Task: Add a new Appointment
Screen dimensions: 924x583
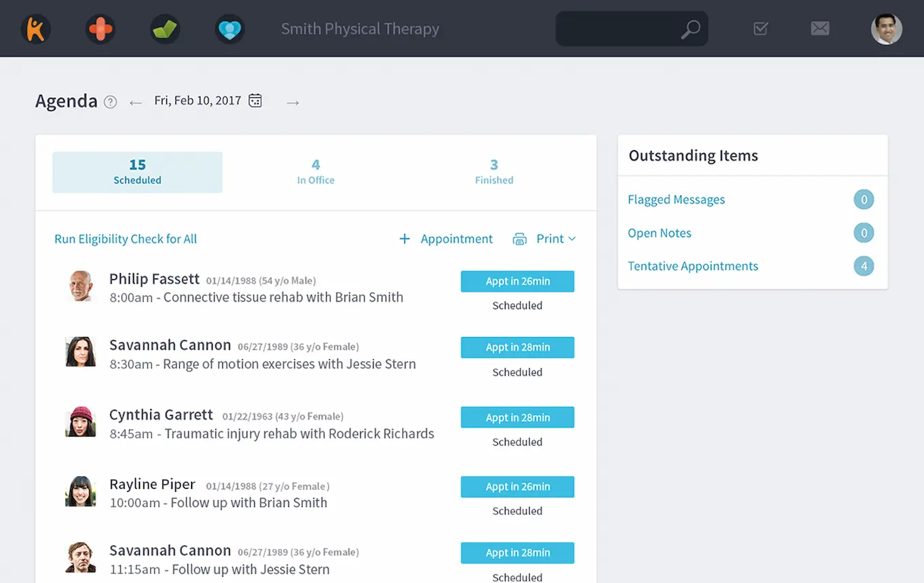Action: click(x=446, y=238)
